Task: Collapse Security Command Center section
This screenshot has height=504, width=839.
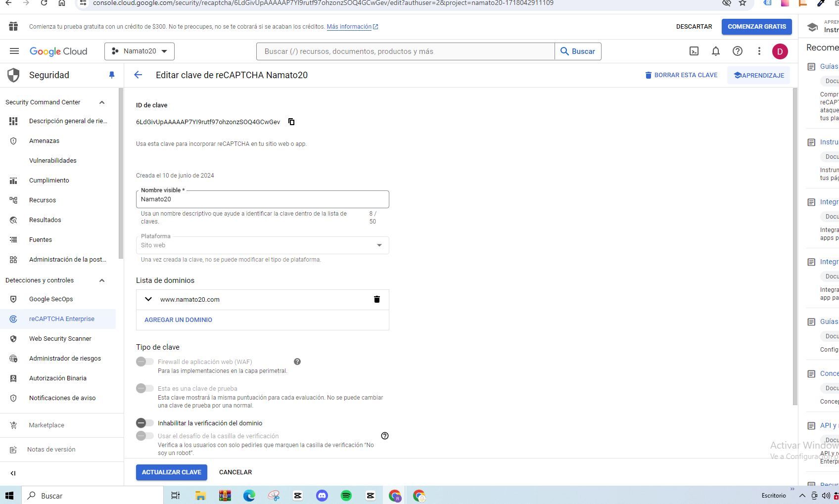Action: tap(102, 102)
